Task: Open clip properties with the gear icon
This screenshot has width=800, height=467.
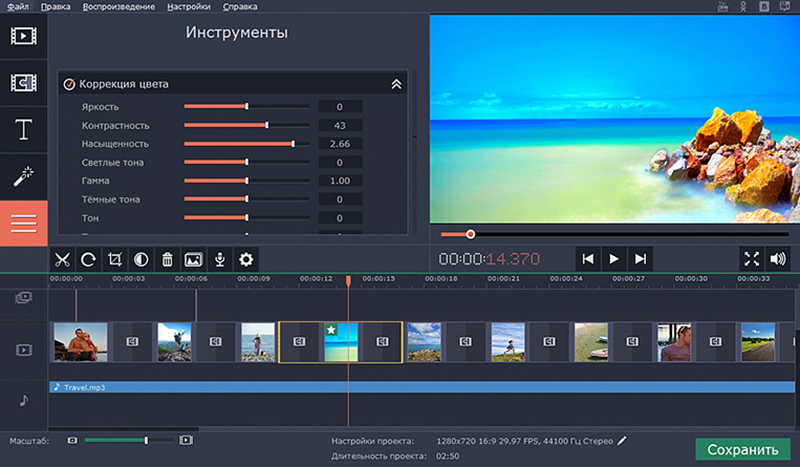Action: click(245, 259)
